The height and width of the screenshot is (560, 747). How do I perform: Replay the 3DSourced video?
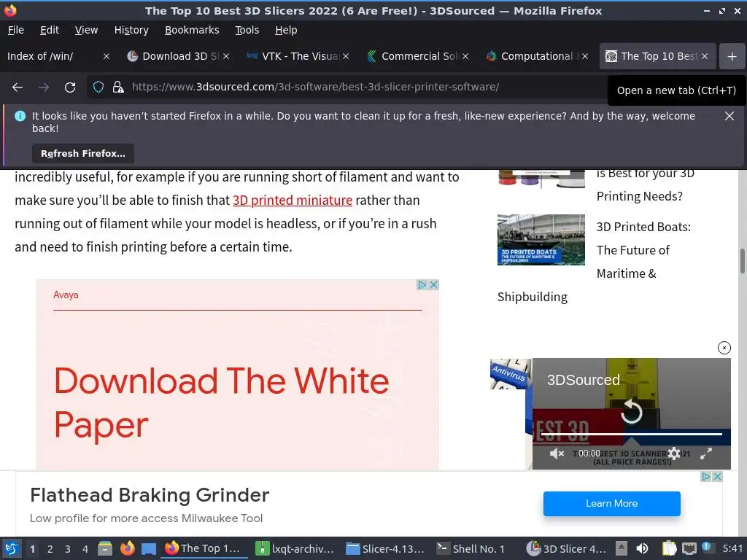[x=631, y=411]
